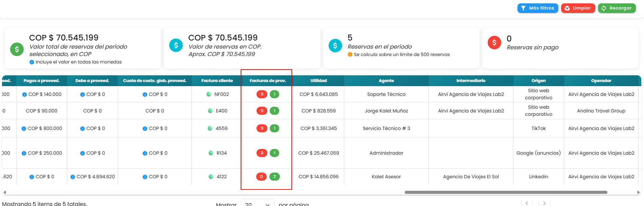Go to the next page with the right chevron
644x206 pixels.
tap(544, 203)
